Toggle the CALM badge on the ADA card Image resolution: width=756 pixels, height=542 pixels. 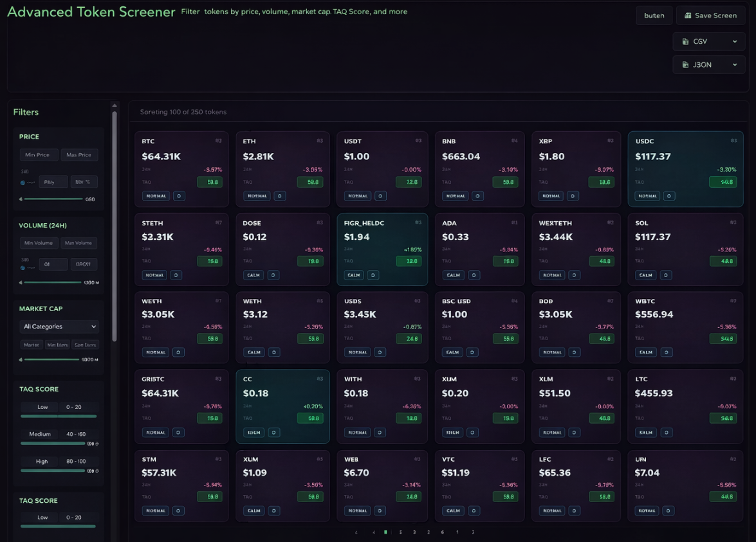click(453, 275)
